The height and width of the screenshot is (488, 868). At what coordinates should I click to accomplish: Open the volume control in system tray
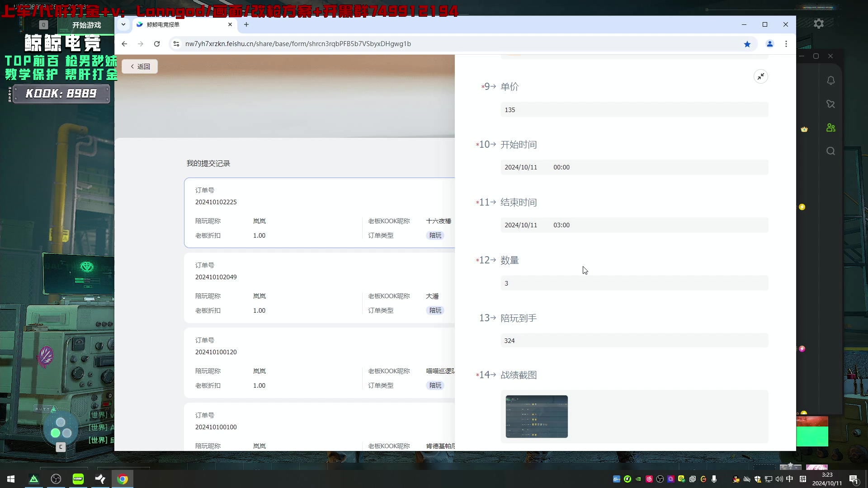click(x=779, y=479)
